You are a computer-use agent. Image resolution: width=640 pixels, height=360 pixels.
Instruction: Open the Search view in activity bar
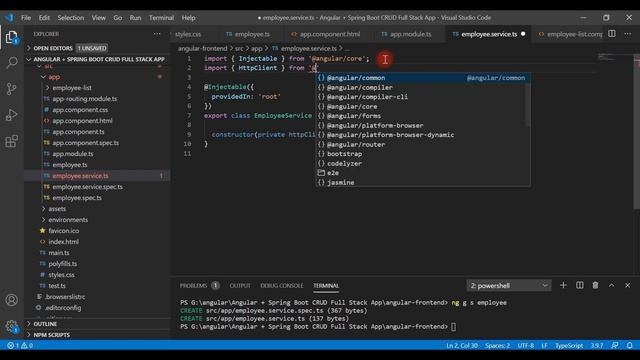pos(11,63)
